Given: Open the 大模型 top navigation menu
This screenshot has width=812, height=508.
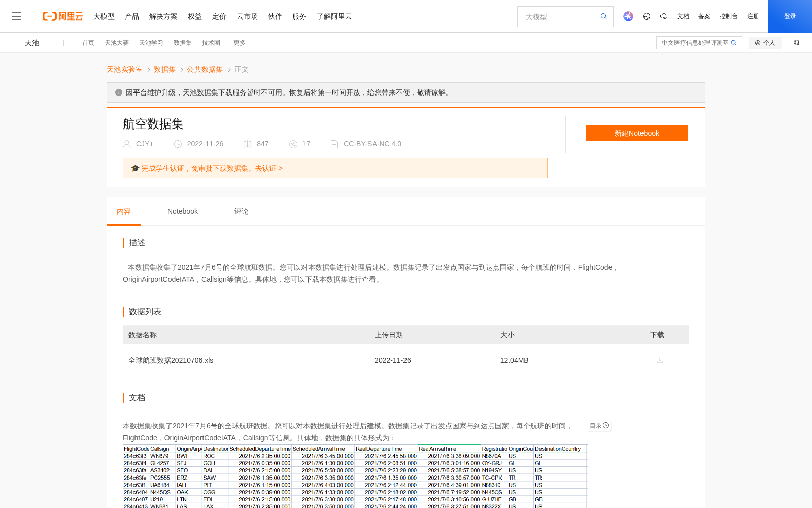Looking at the screenshot, I should [104, 16].
